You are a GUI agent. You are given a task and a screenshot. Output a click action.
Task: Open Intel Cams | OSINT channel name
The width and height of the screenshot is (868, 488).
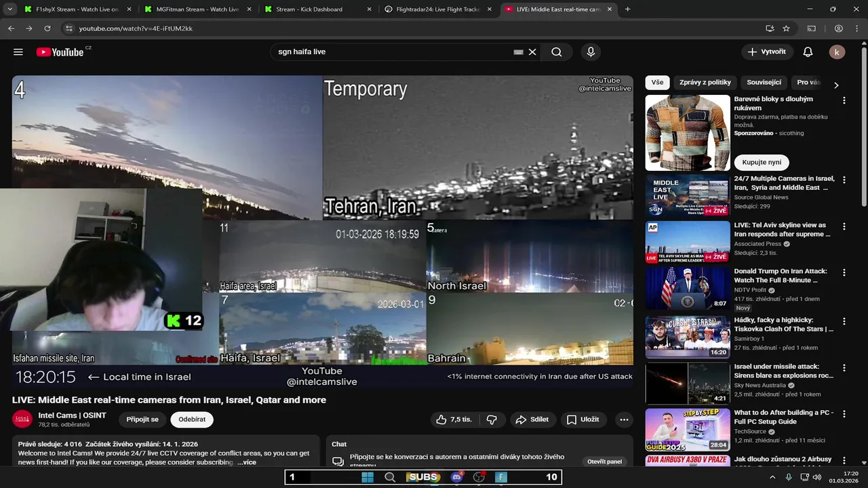72,415
